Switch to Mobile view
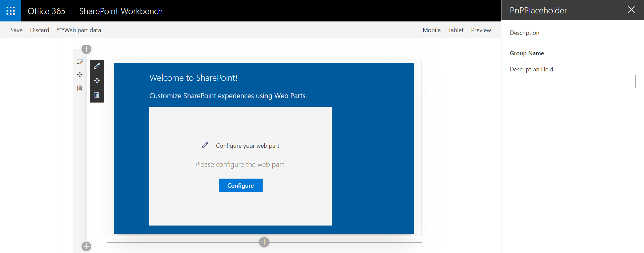This screenshot has height=253, width=644. coord(431,30)
